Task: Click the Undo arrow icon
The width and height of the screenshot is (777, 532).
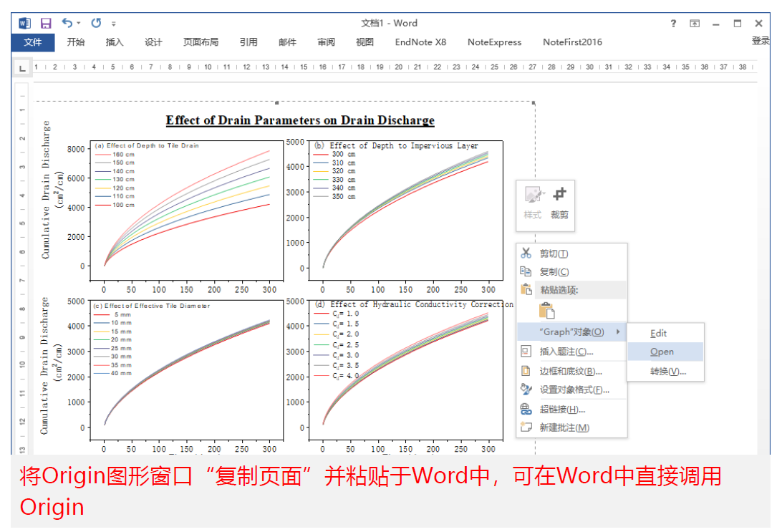Action: (67, 24)
